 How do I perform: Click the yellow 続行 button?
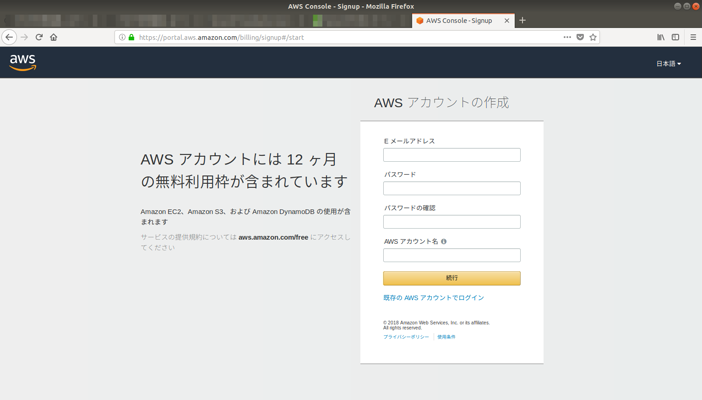click(x=452, y=278)
